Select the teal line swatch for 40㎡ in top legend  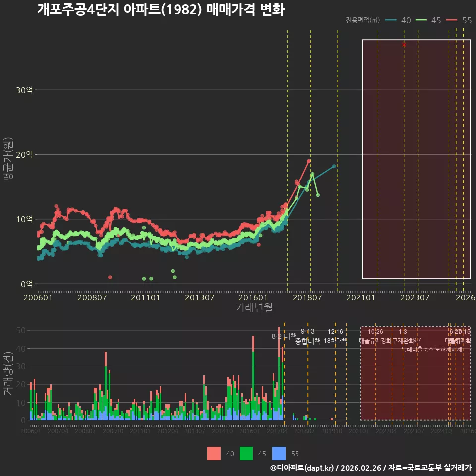[391, 20]
